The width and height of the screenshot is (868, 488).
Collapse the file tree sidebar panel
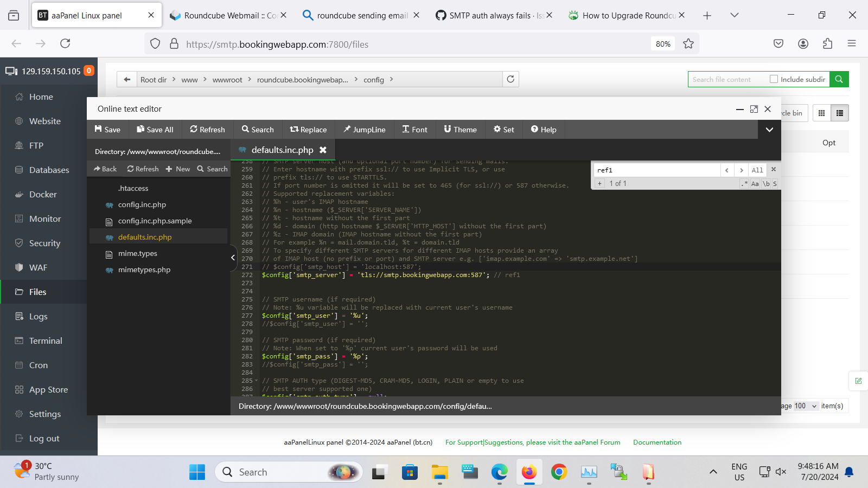coord(233,258)
